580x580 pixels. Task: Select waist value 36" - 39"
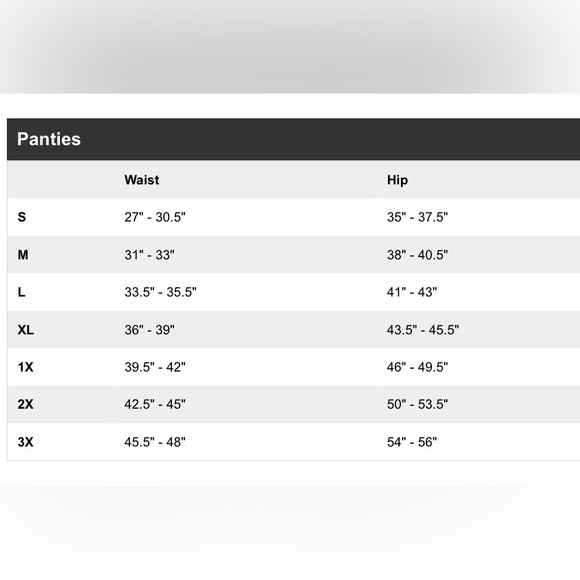(x=149, y=330)
